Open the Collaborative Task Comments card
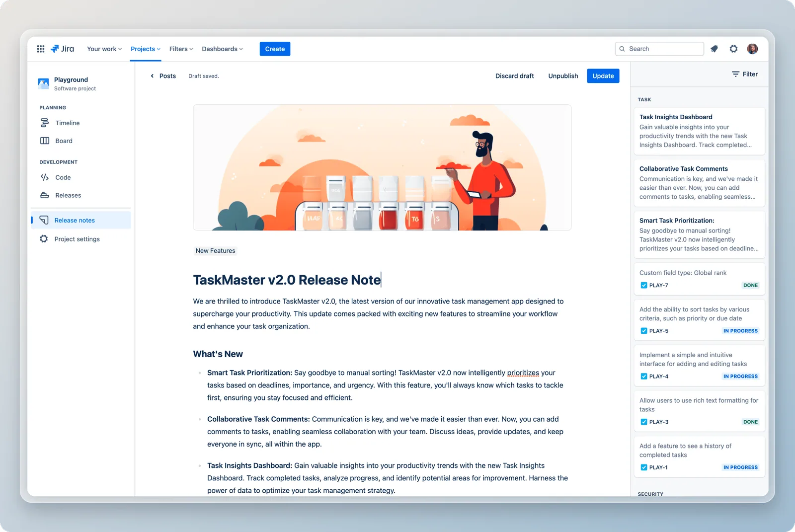The width and height of the screenshot is (795, 532). 699,183
